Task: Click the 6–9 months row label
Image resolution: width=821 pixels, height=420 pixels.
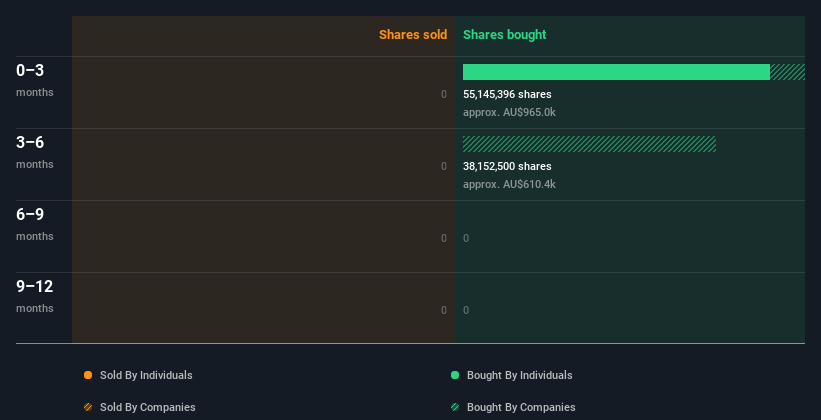Action: click(x=35, y=224)
